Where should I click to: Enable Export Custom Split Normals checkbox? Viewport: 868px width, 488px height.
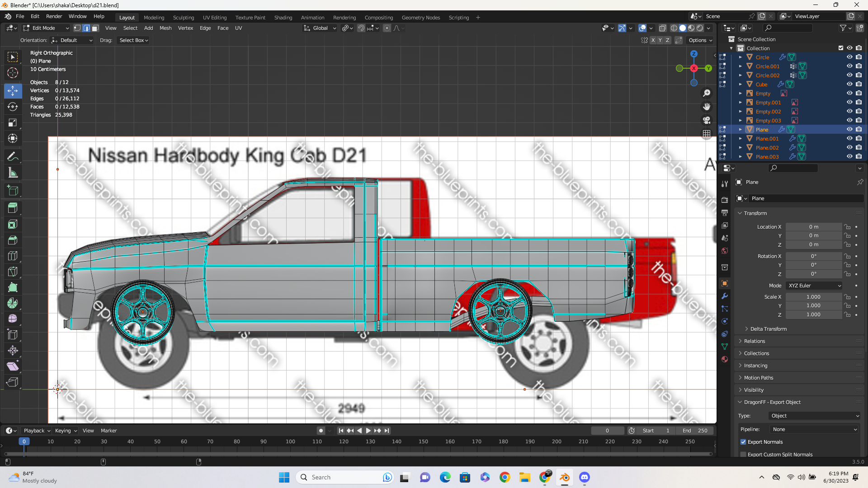743,455
